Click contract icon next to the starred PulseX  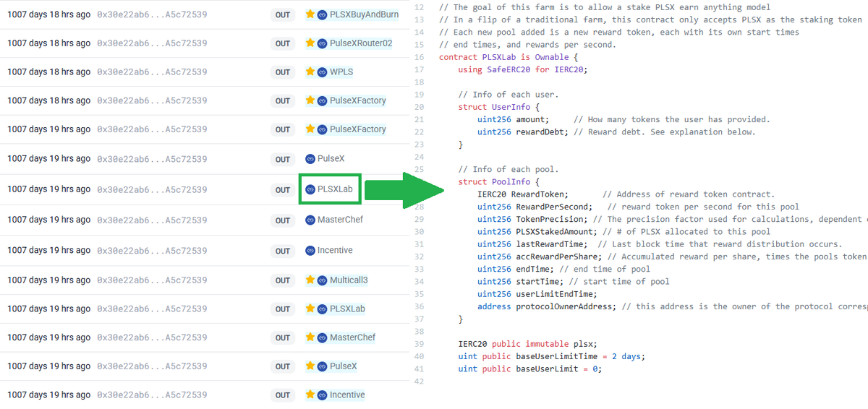coord(323,366)
